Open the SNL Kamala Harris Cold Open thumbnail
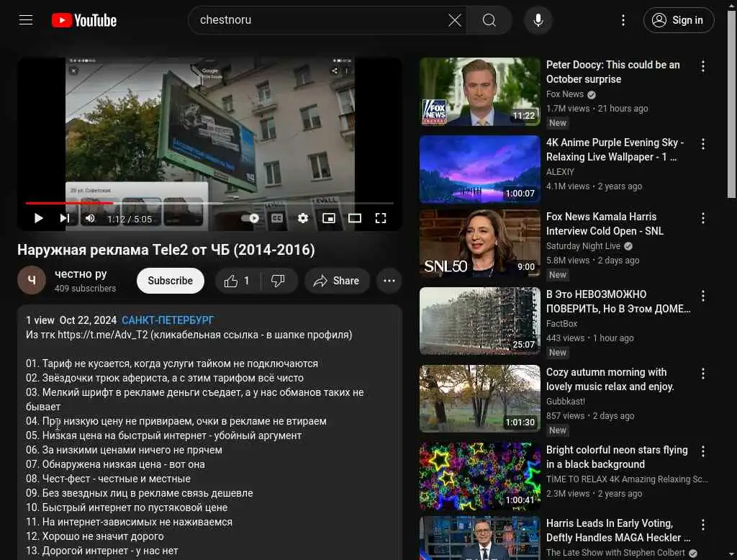737x560 pixels. [x=480, y=243]
